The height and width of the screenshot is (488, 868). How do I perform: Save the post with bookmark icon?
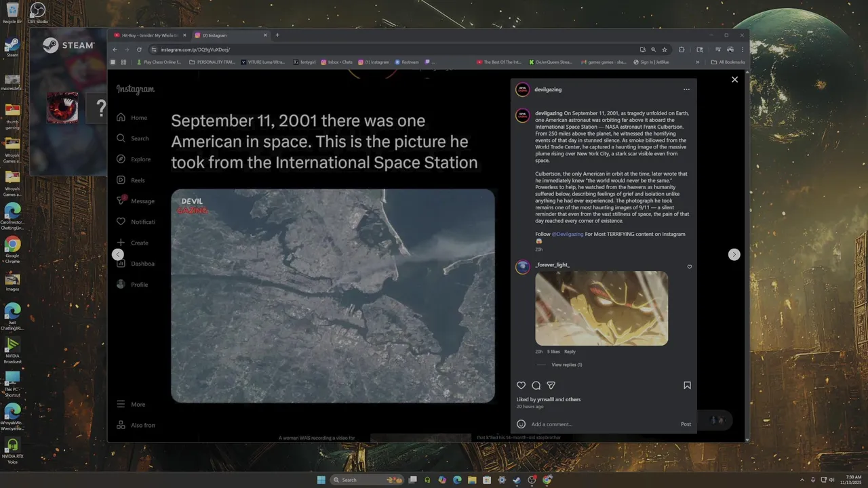tap(687, 385)
